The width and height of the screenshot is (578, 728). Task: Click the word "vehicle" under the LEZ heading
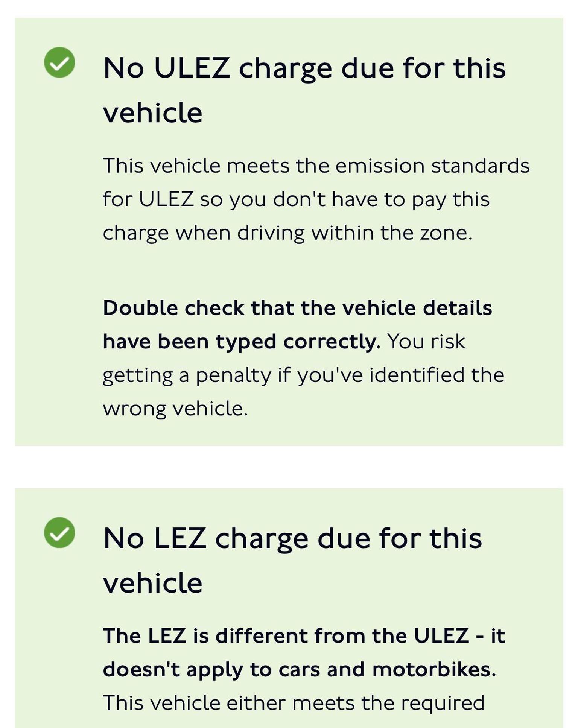tap(153, 583)
